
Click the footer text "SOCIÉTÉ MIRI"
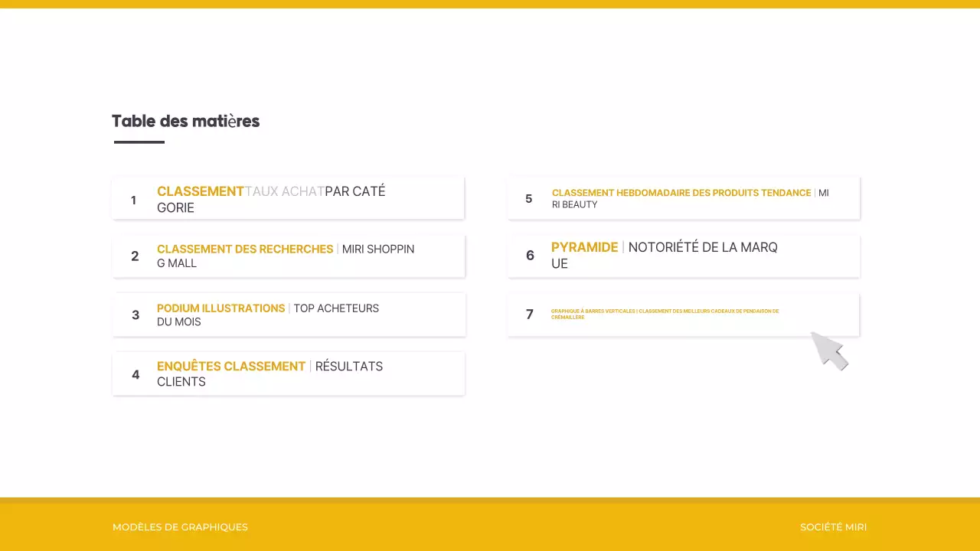coord(833,527)
